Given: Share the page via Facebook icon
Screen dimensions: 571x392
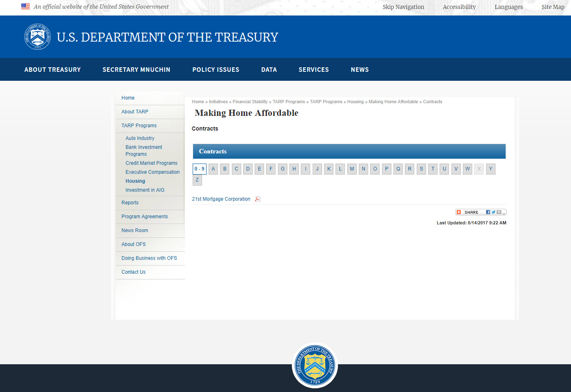Looking at the screenshot, I should (x=488, y=212).
